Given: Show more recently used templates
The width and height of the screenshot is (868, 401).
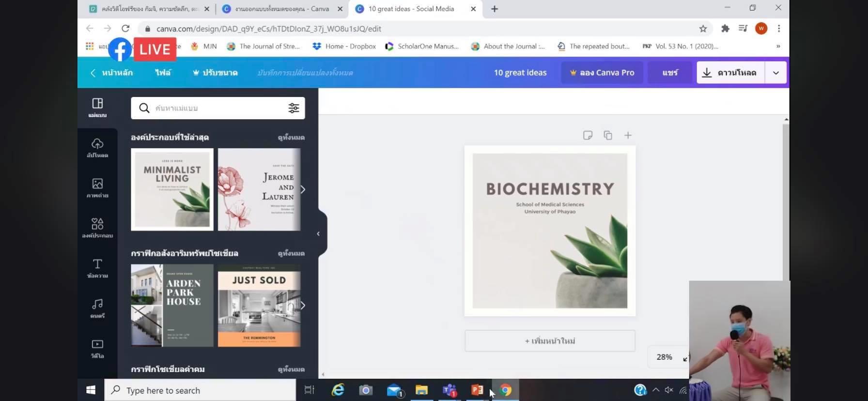Looking at the screenshot, I should (x=303, y=189).
